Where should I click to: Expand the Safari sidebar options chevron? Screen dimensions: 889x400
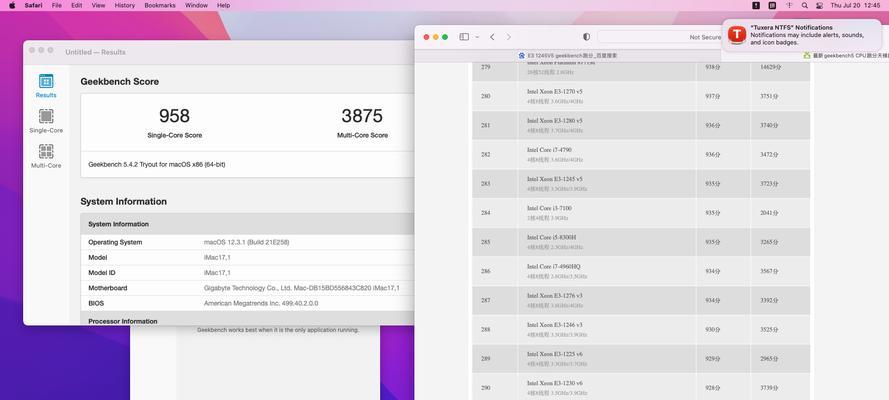477,37
